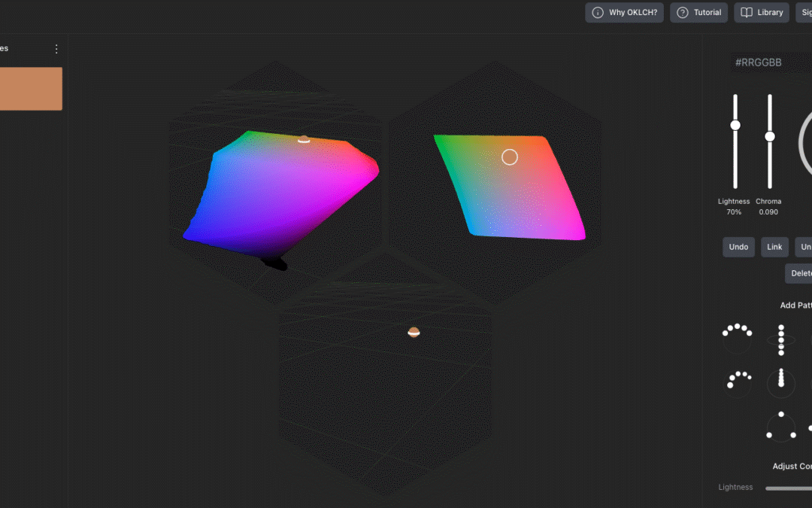
Task: Click the orange color swatch
Action: click(29, 88)
